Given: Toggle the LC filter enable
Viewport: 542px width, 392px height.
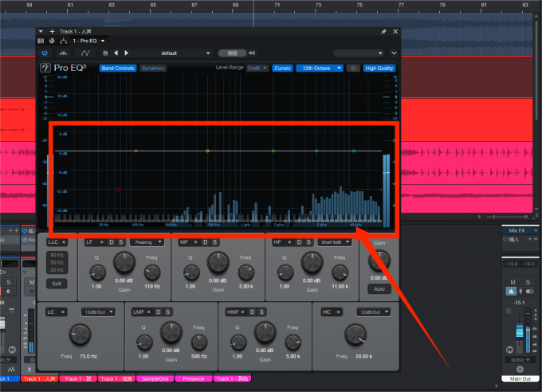Looking at the screenshot, I should 63,312.
